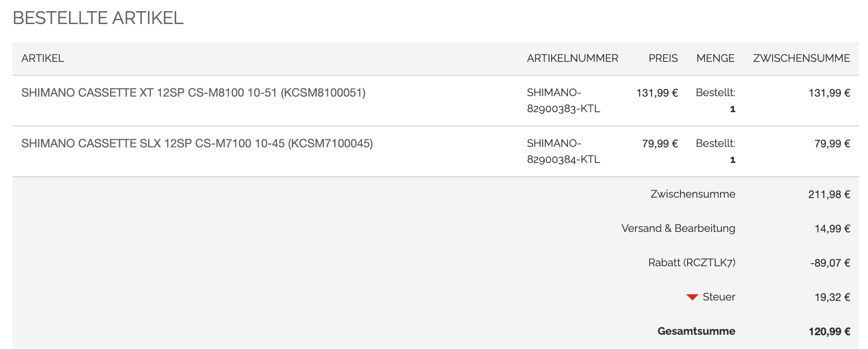Click the discount amount -89,07 €
Viewport: 868px width, 349px height.
pos(830,263)
